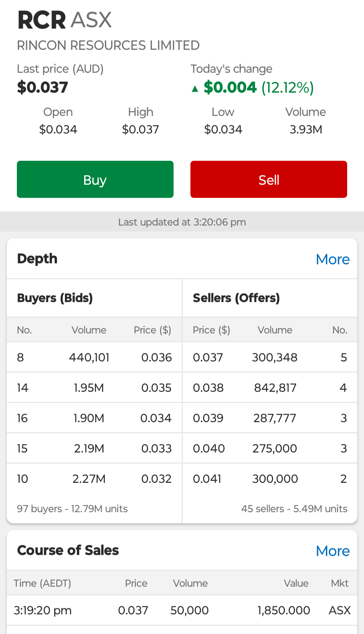Image resolution: width=364 pixels, height=634 pixels.
Task: Select RINCON RESOURCES LIMITED company name
Action: click(x=108, y=45)
